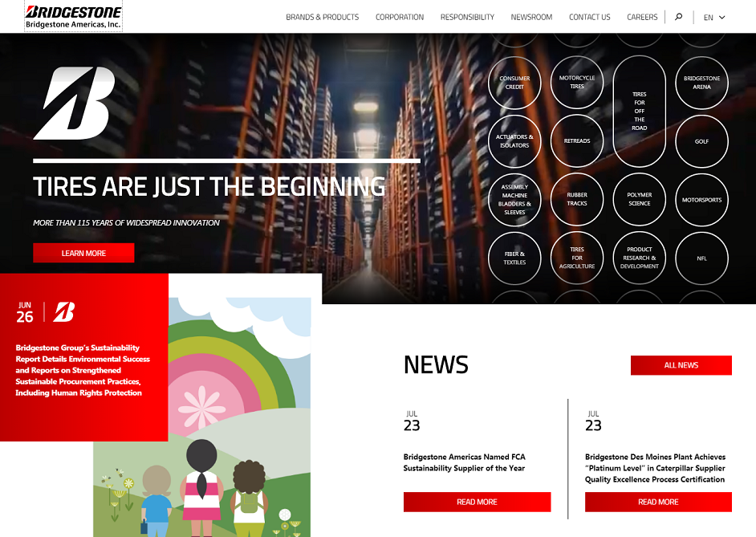Viewport: 756px width, 537px height.
Task: Click the Tires Are Just The Beginning heading
Action: click(209, 186)
